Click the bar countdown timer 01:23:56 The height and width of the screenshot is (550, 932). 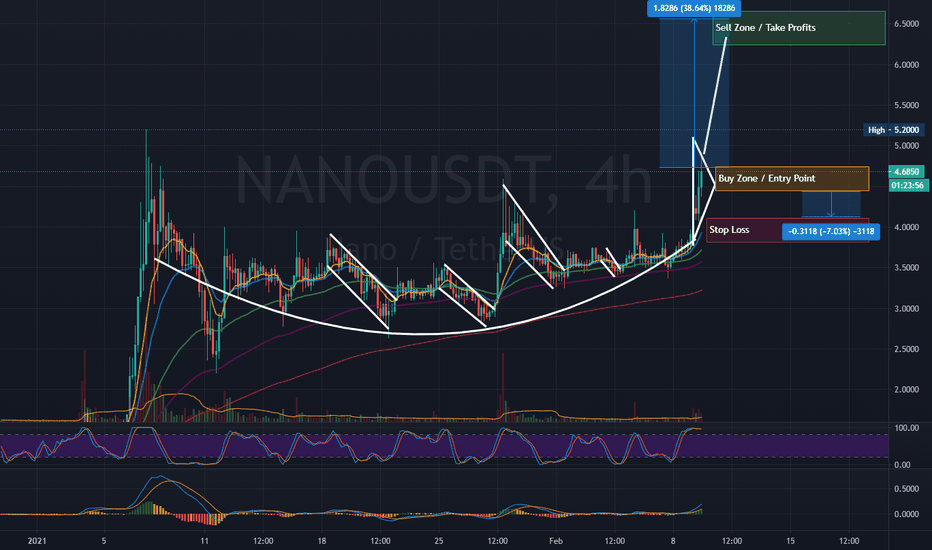(x=908, y=186)
